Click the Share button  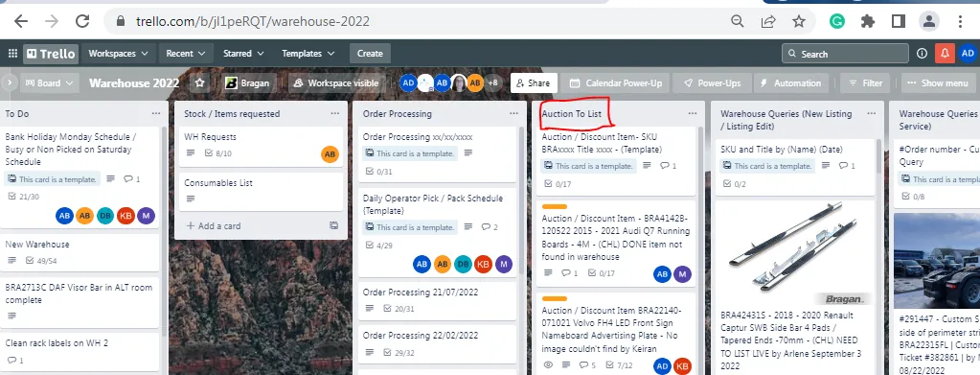[534, 82]
